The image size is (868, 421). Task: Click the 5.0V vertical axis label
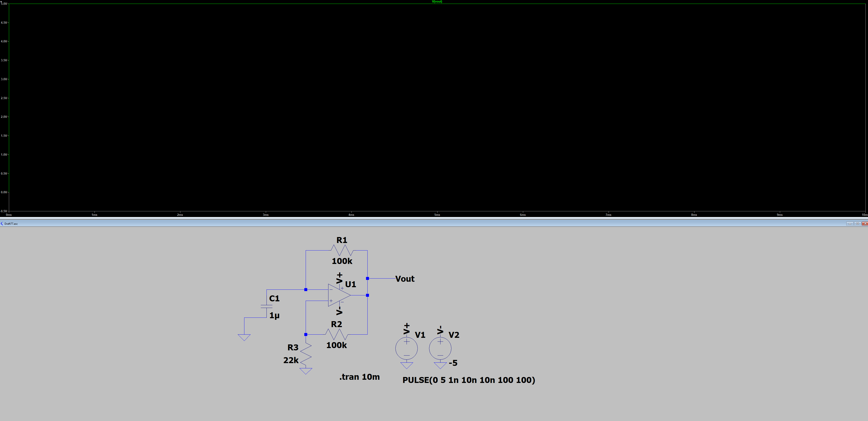point(4,4)
